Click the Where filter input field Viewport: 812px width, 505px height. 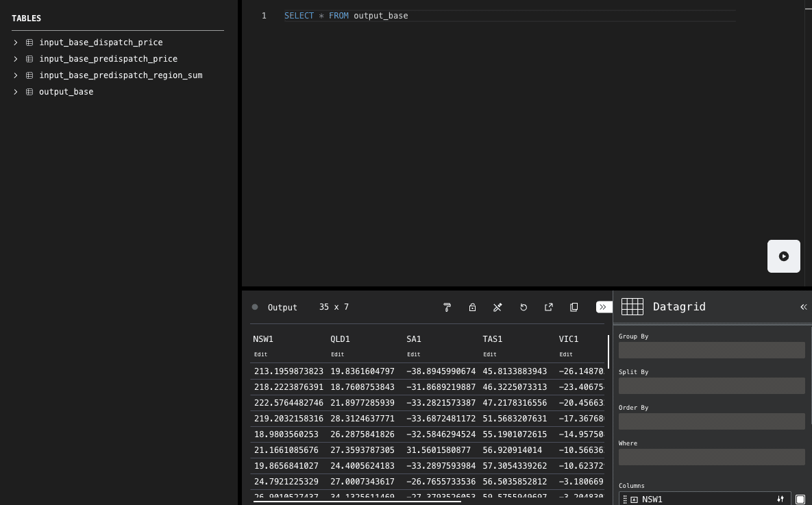click(711, 456)
